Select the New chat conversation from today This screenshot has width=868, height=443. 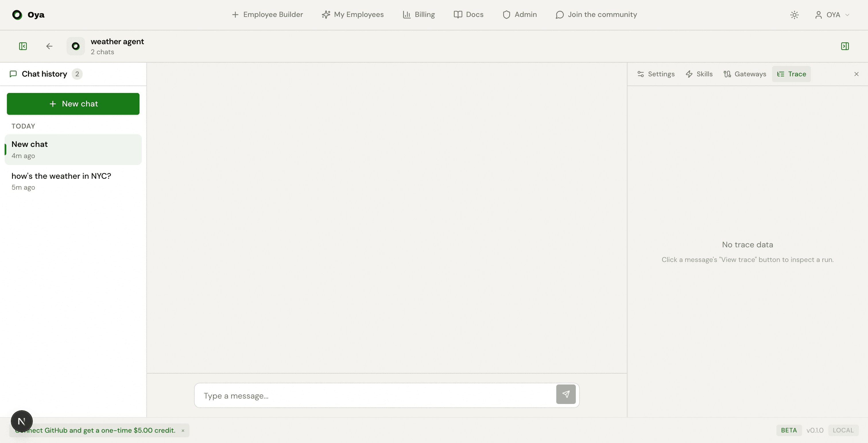pyautogui.click(x=73, y=149)
